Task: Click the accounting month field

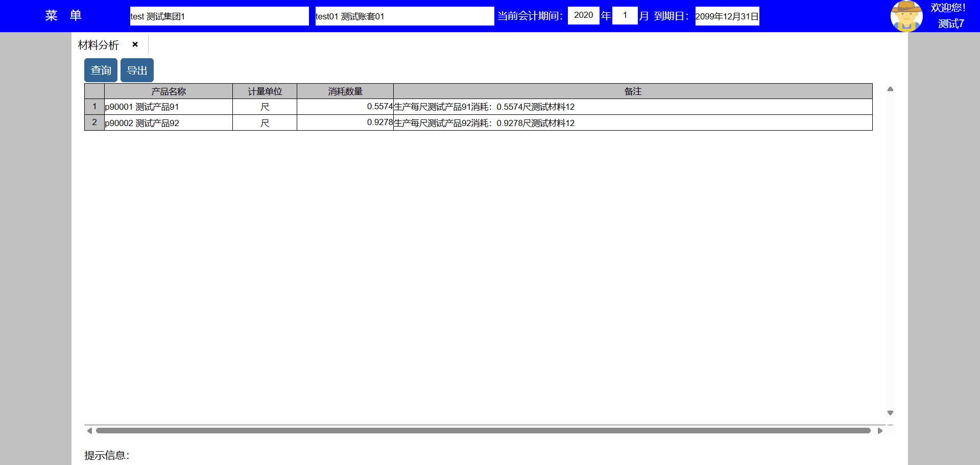Action: (625, 15)
